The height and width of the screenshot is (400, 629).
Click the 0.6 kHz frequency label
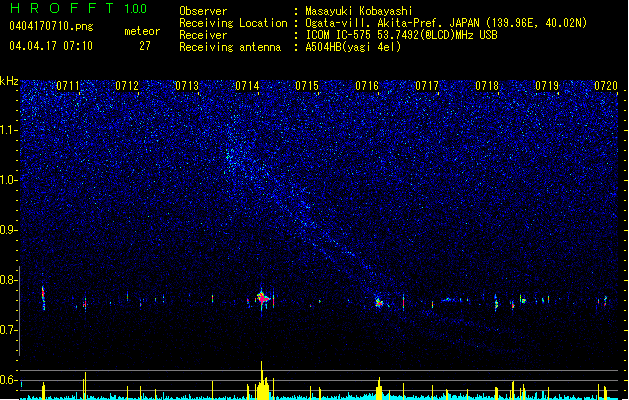(x=9, y=380)
